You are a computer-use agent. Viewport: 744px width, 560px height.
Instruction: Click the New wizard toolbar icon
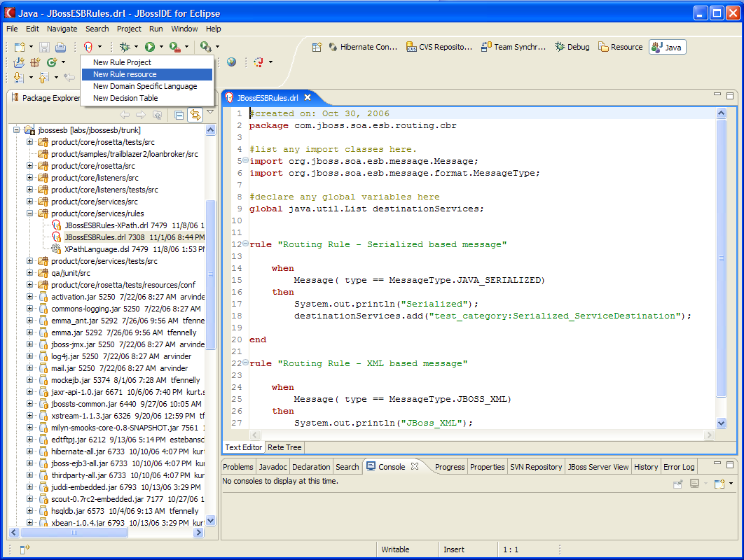coord(20,47)
